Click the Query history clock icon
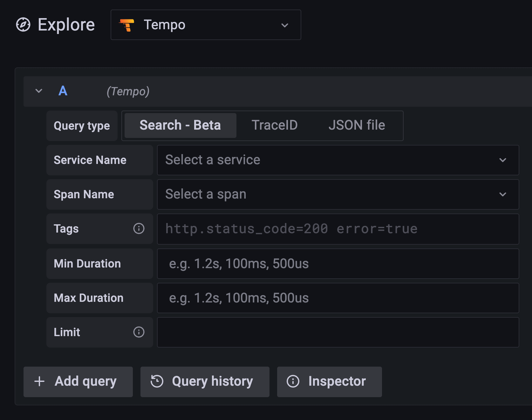The image size is (532, 420). click(x=156, y=381)
